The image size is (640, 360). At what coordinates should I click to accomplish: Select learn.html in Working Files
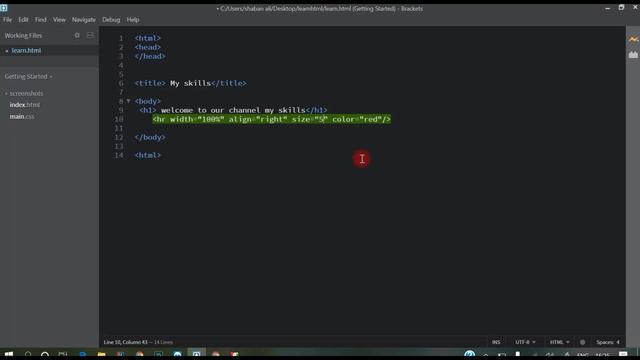(26, 51)
